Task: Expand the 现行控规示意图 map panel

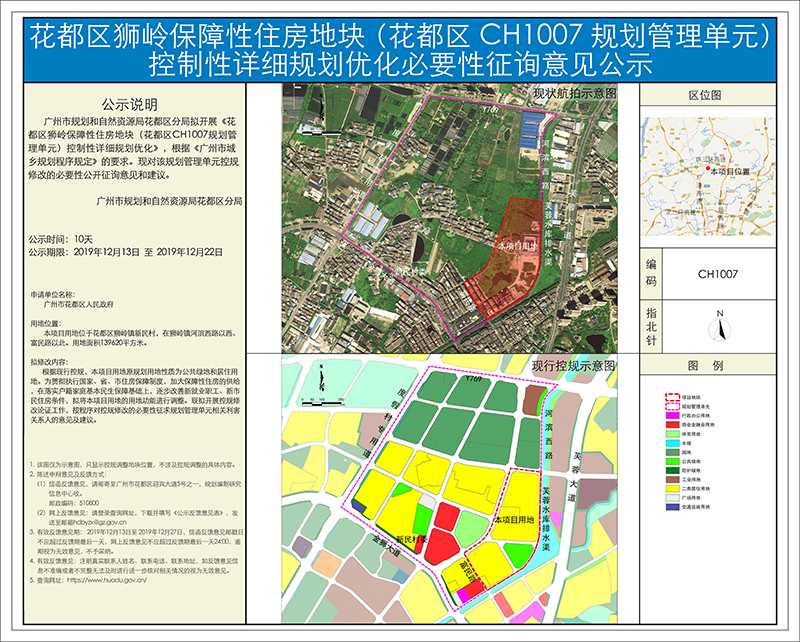Action: (x=450, y=490)
